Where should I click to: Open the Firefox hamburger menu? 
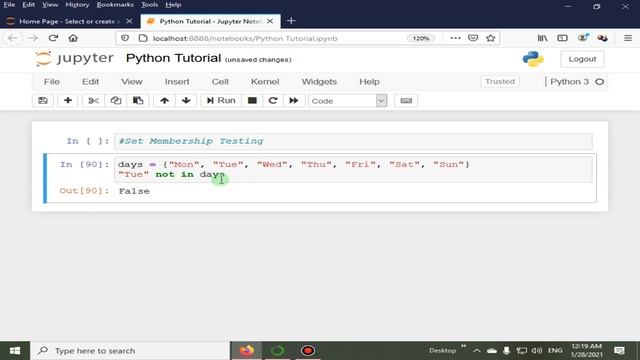point(628,38)
